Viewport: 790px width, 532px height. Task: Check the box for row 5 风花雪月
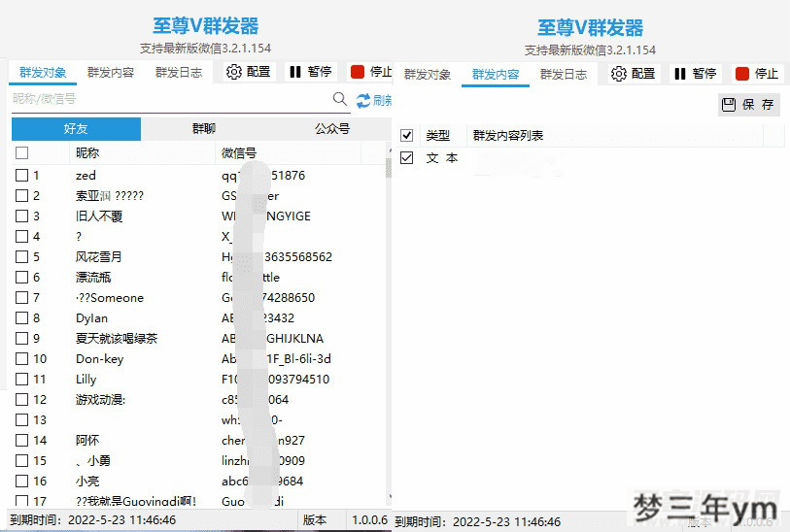21,256
